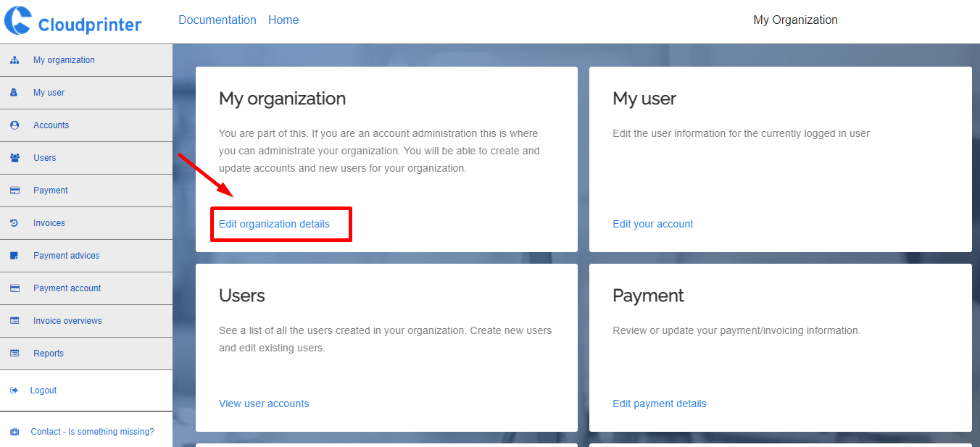Click the Invoice overviews list icon
Screen dimensions: 980x447
click(x=14, y=321)
